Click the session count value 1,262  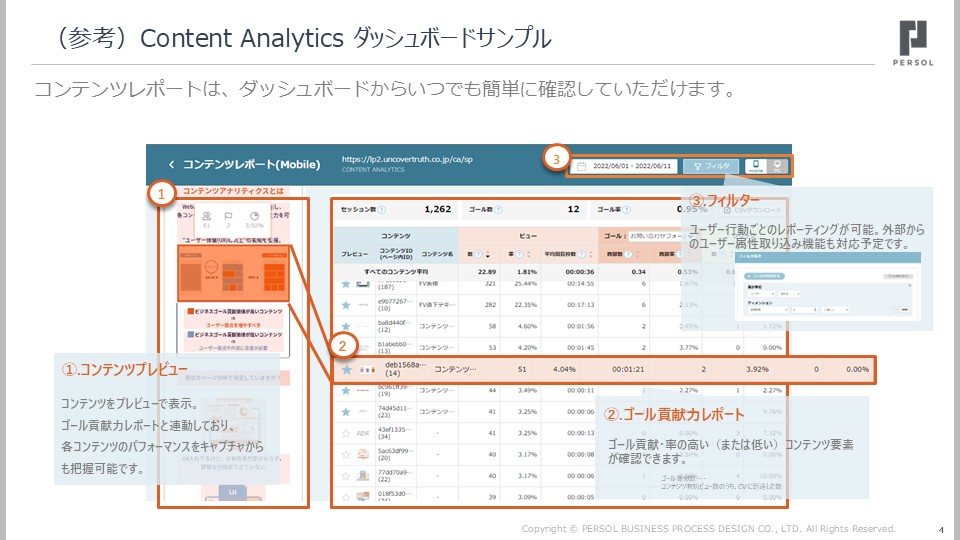[x=438, y=209]
